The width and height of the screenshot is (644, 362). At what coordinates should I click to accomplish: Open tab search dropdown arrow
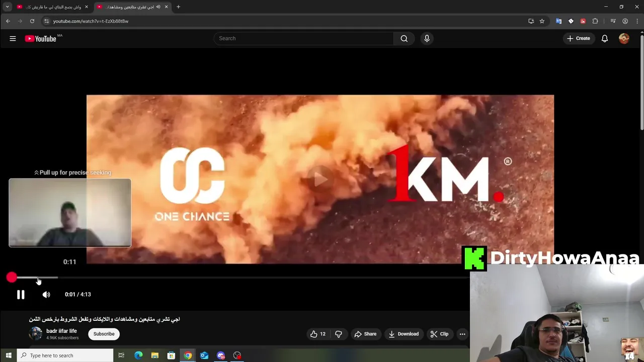[7, 7]
